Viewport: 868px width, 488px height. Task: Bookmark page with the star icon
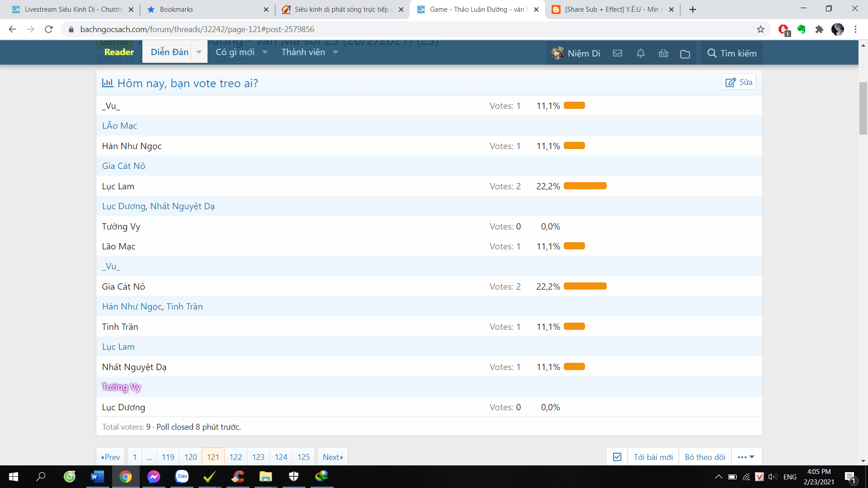760,29
